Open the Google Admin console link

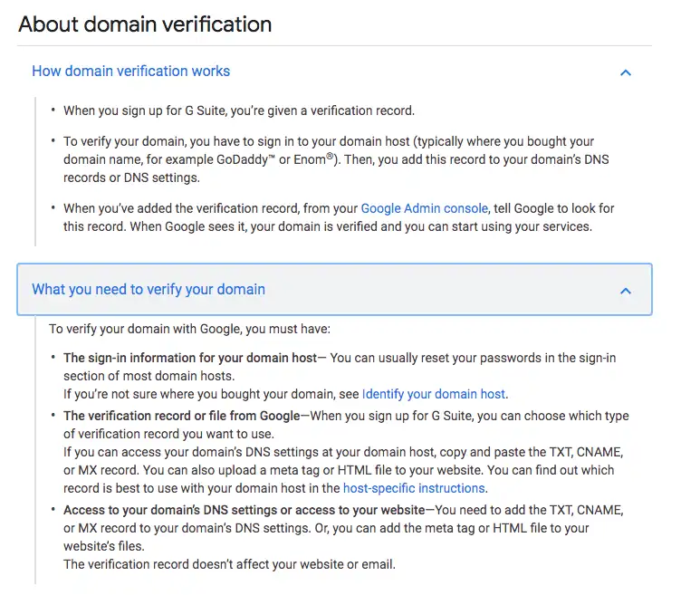[424, 208]
